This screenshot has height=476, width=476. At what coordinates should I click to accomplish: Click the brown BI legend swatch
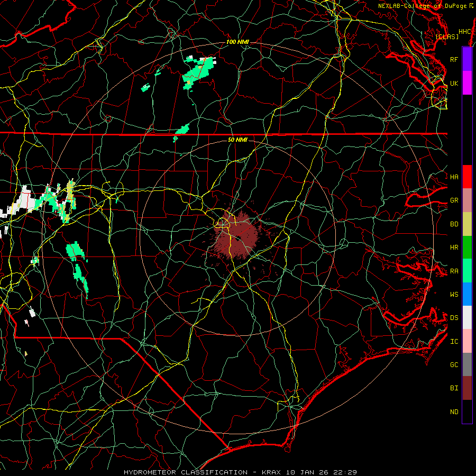(x=467, y=388)
